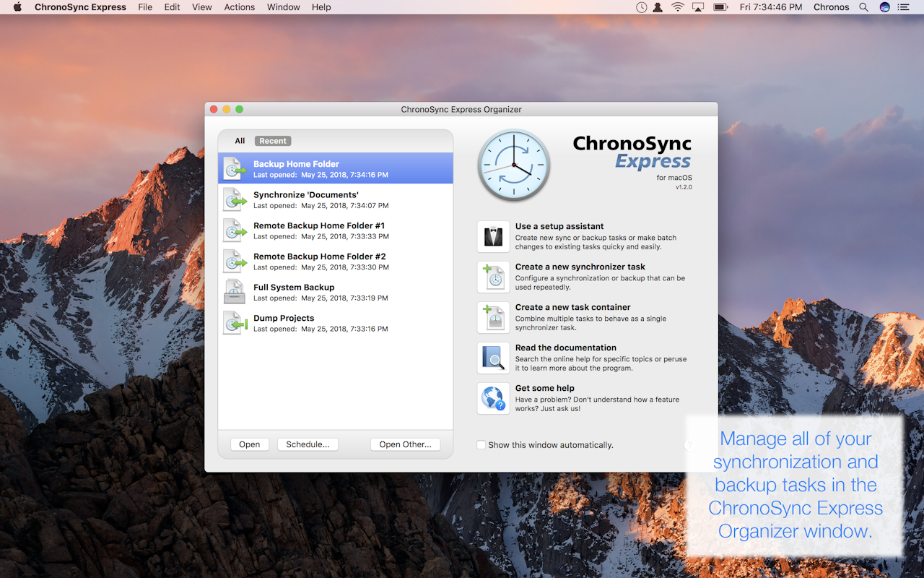924x578 pixels.
Task: Click the Backup Home Folder document icon
Action: point(234,168)
